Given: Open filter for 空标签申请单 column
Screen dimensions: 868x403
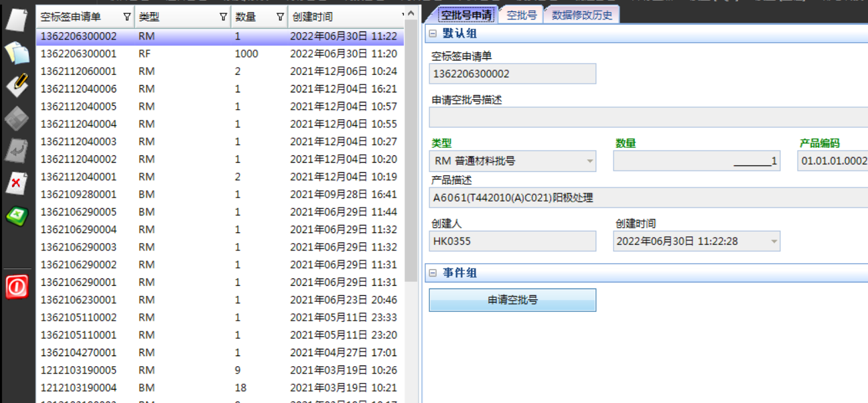Looking at the screenshot, I should pyautogui.click(x=127, y=17).
